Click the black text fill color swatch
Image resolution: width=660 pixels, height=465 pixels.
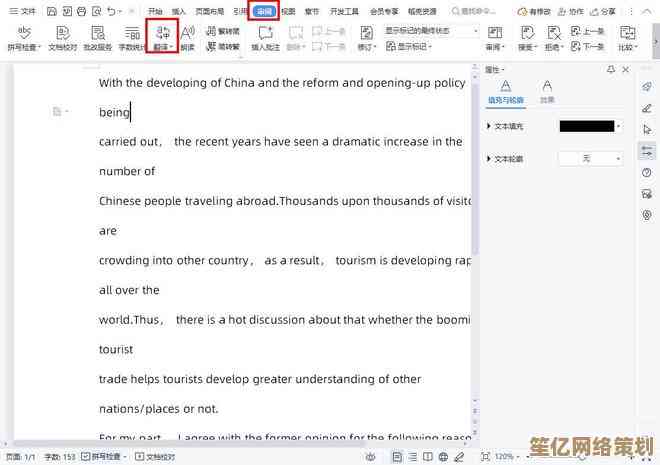(x=586, y=127)
